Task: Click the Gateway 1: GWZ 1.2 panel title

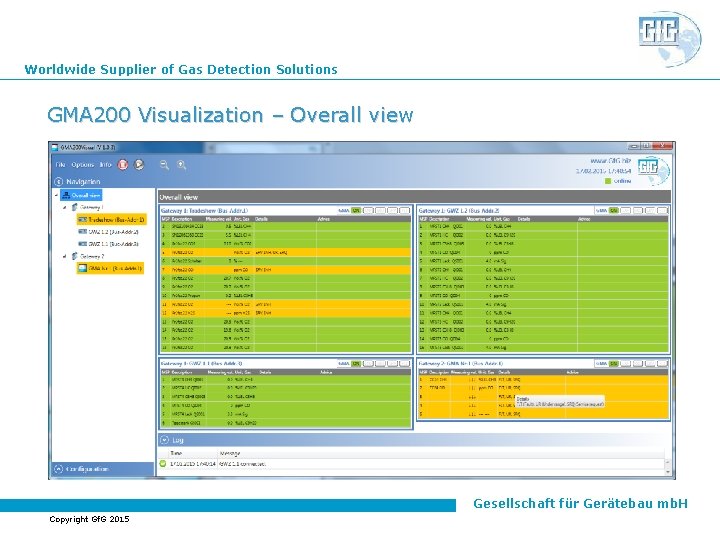Action: click(x=459, y=210)
